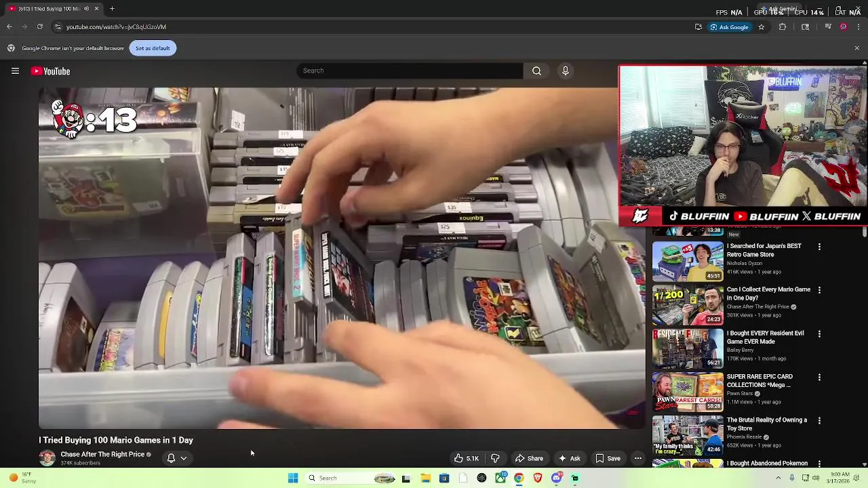Expand the notification preferences chevron beside bell
The height and width of the screenshot is (488, 868).
tap(183, 459)
